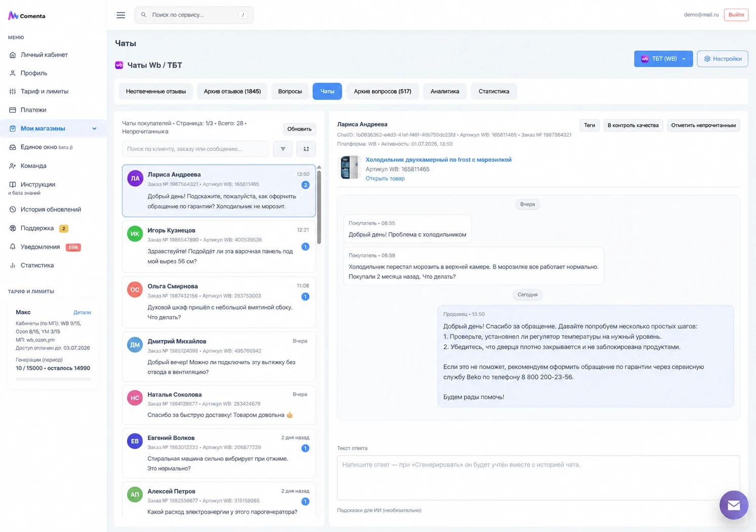The height and width of the screenshot is (532, 756).
Task: Click the Обновить button
Action: (x=300, y=129)
